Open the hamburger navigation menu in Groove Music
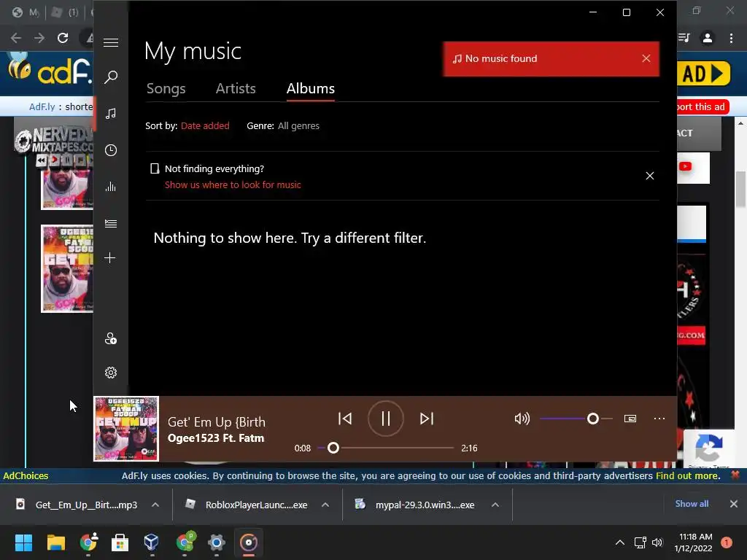The image size is (747, 560). (111, 42)
